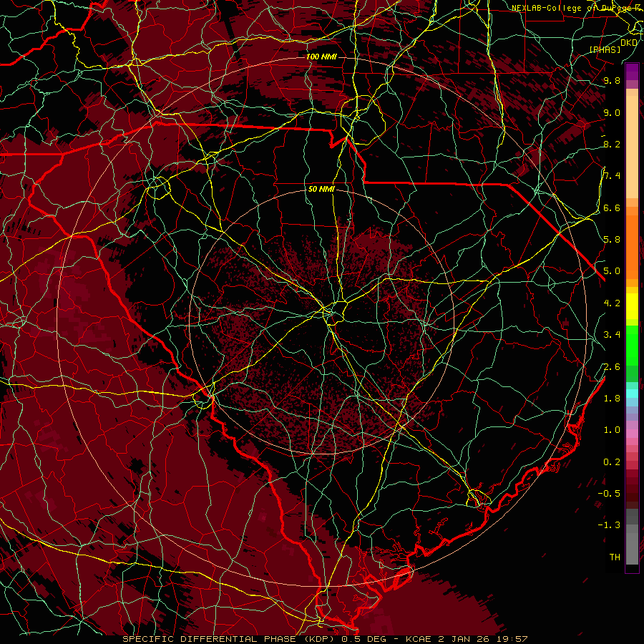Click the '1.8' color scale value
Image resolution: width=644 pixels, height=644 pixels.
[x=612, y=399]
